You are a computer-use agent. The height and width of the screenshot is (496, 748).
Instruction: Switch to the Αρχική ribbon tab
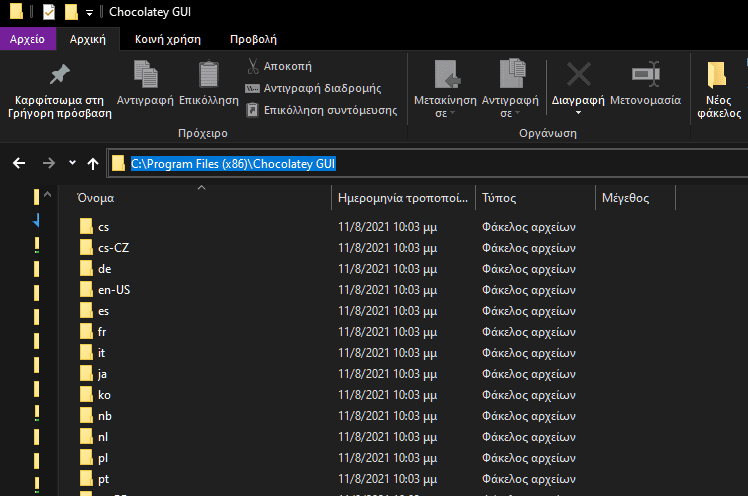click(x=88, y=39)
